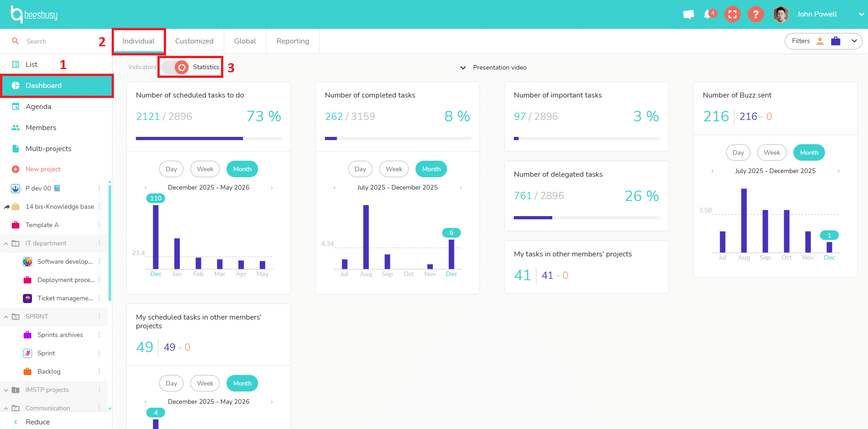
Task: Click the New project plus icon
Action: [15, 168]
